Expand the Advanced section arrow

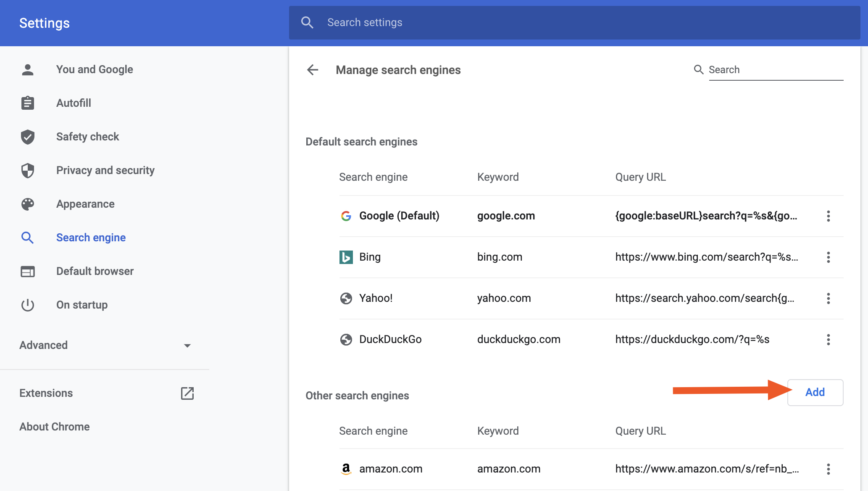pos(187,346)
